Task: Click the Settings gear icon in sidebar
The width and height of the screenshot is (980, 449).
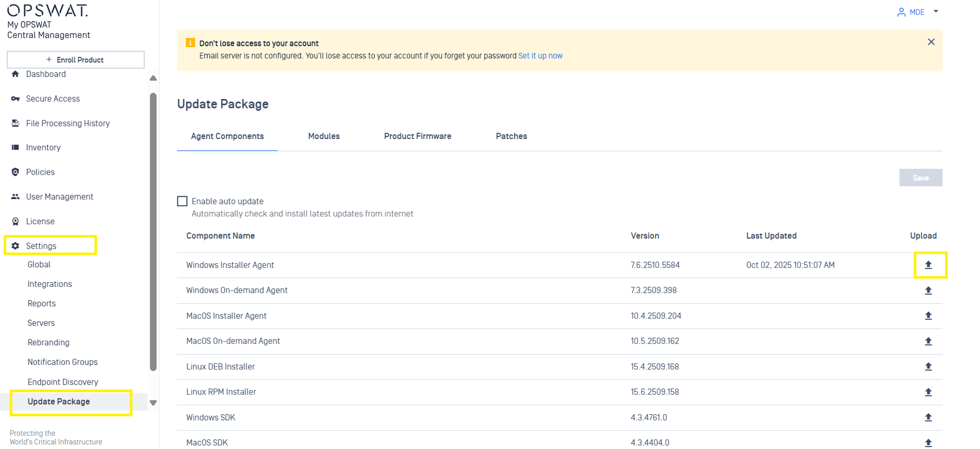Action: point(15,246)
